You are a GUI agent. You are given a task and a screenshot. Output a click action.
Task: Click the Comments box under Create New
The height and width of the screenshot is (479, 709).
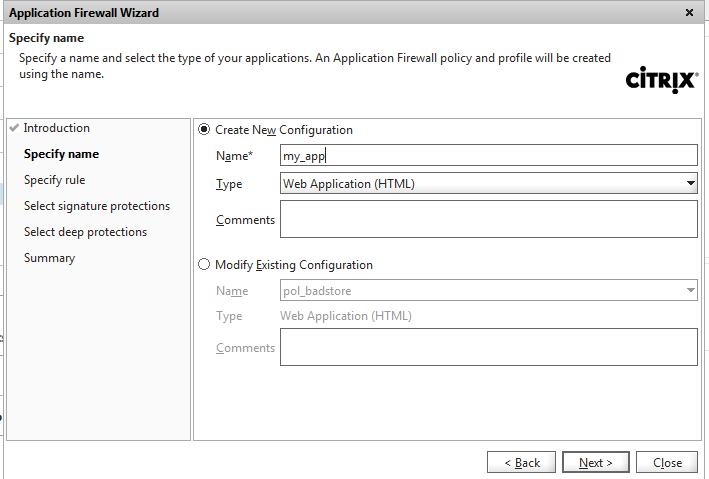489,219
